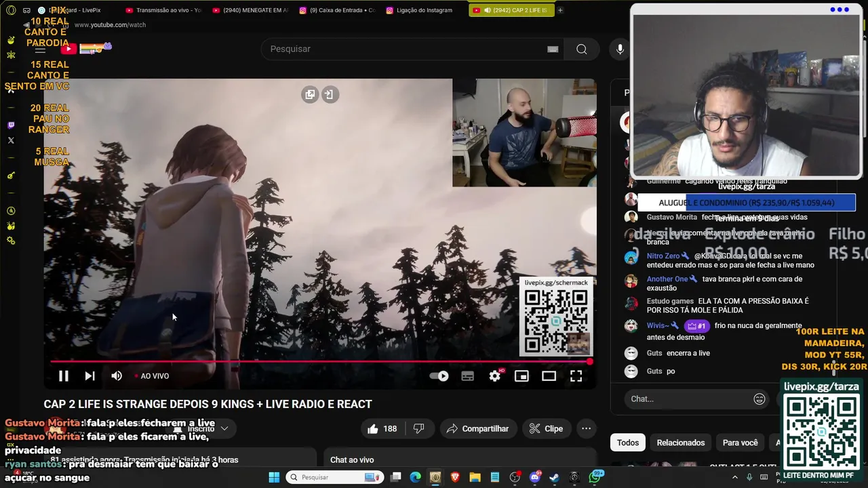
Task: Mute the video volume speaker icon
Action: (x=117, y=376)
